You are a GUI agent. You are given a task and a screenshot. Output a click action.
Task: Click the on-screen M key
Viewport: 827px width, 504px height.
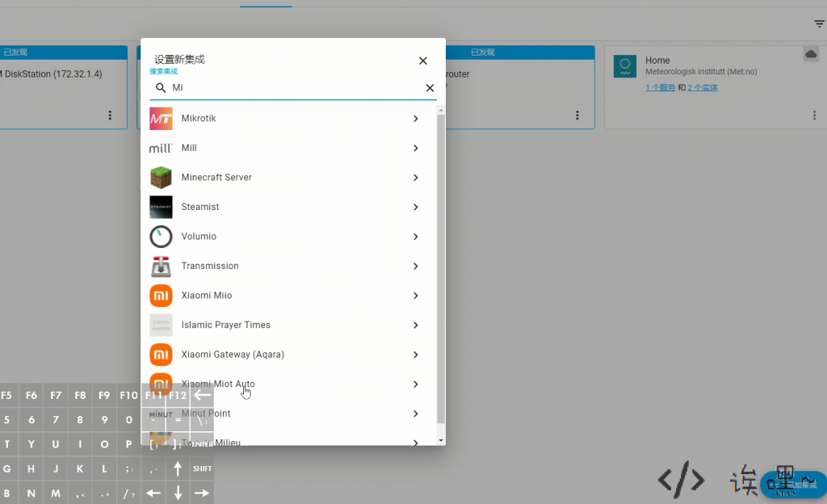56,493
